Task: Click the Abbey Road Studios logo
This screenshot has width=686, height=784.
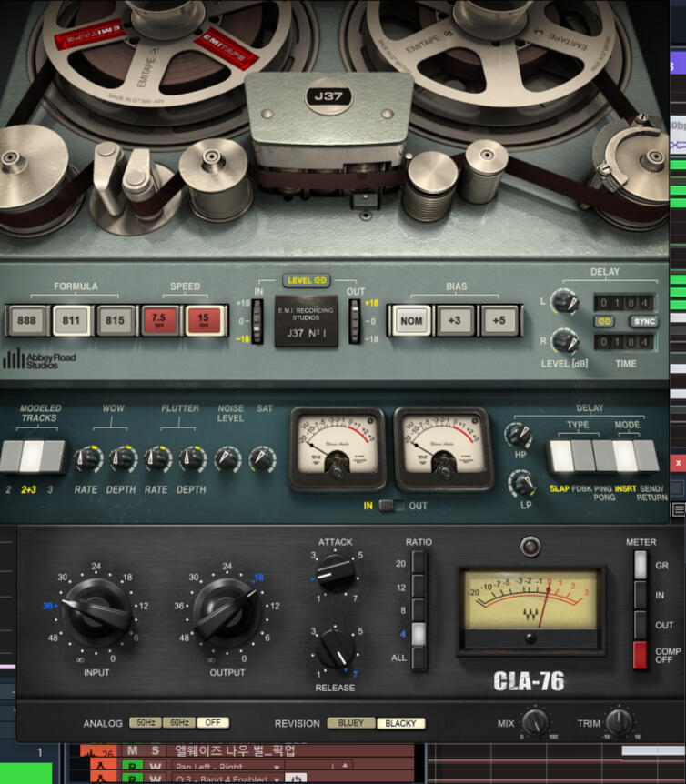Action: tap(39, 358)
